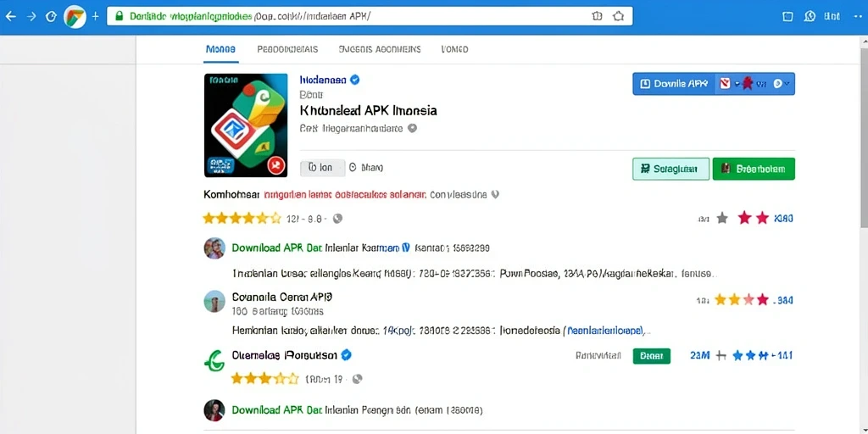Viewport: 868px width, 434px height.
Task: Switch to the Vomeo tab
Action: click(x=454, y=49)
